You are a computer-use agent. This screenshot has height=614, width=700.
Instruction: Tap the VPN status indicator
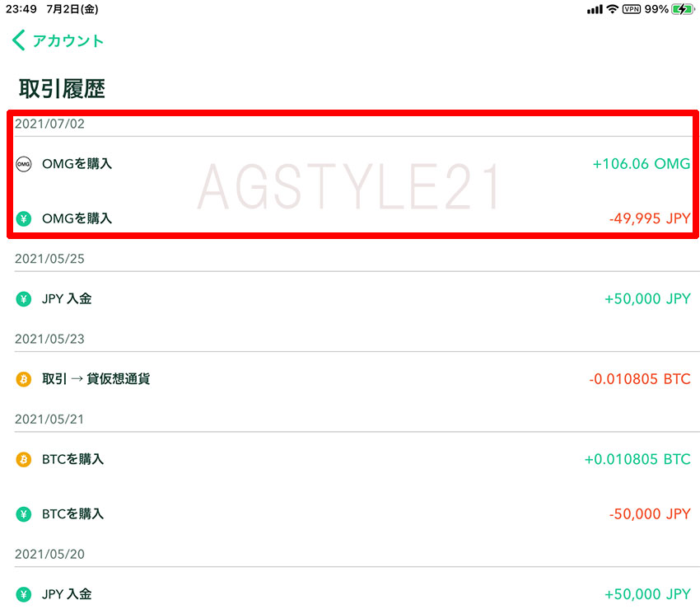pos(632,9)
